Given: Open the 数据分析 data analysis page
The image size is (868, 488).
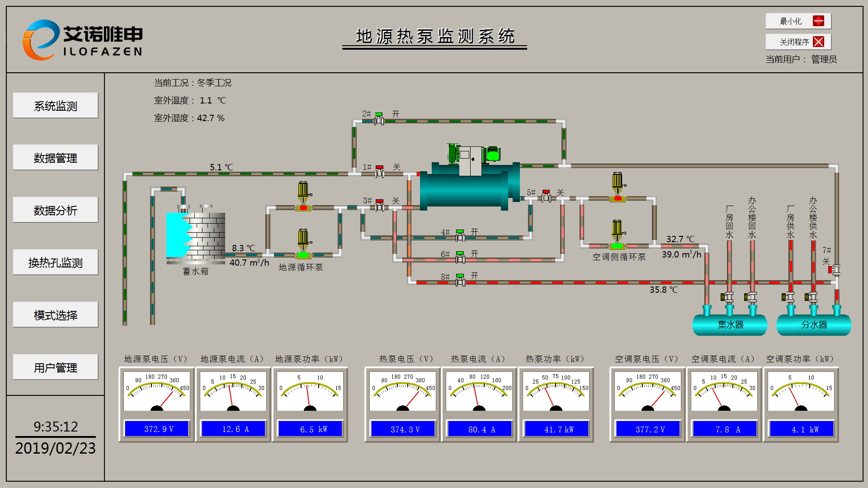Looking at the screenshot, I should coord(56,210).
